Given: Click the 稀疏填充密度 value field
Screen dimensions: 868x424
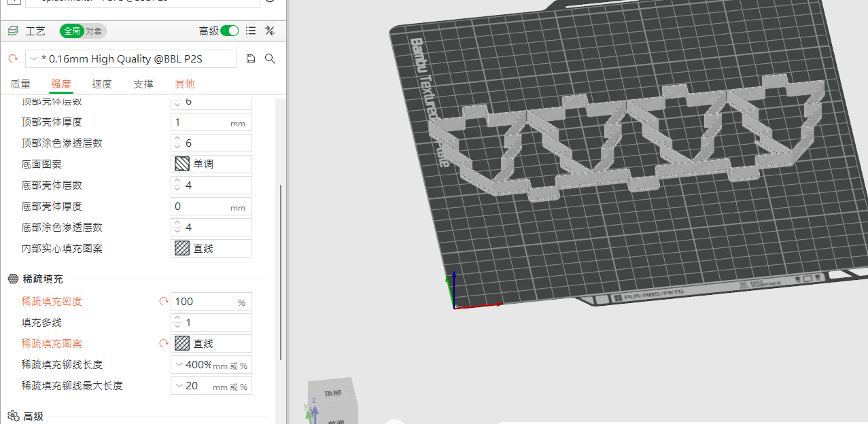Looking at the screenshot, I should click(x=211, y=301).
